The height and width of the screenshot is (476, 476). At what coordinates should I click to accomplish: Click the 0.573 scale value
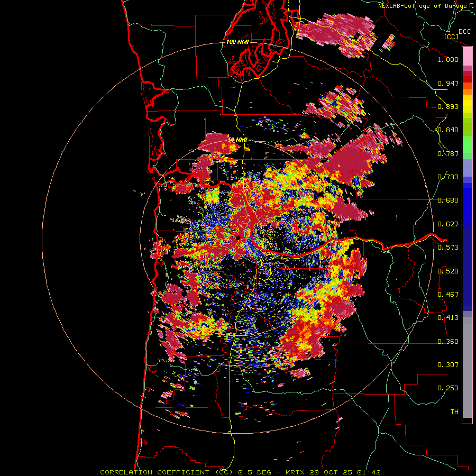click(448, 248)
